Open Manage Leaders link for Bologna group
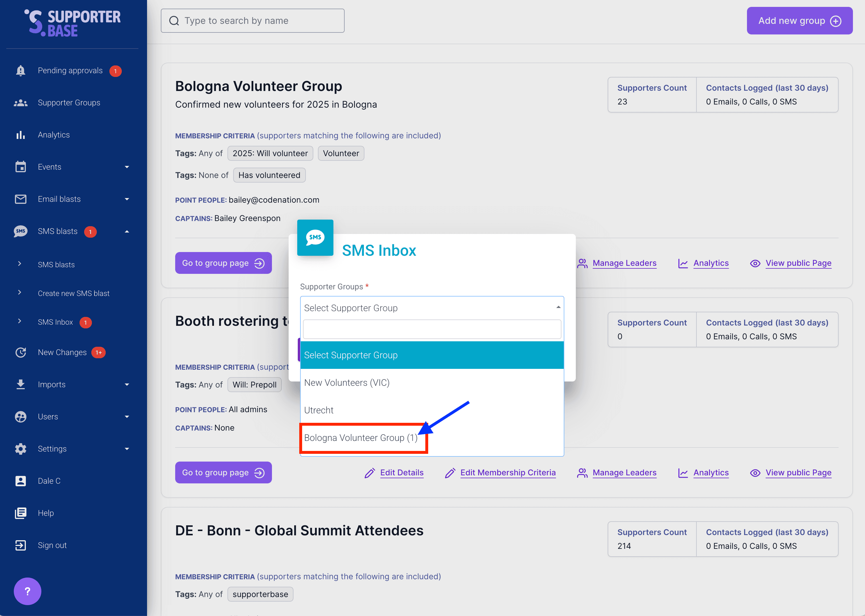The height and width of the screenshot is (616, 865). click(624, 263)
